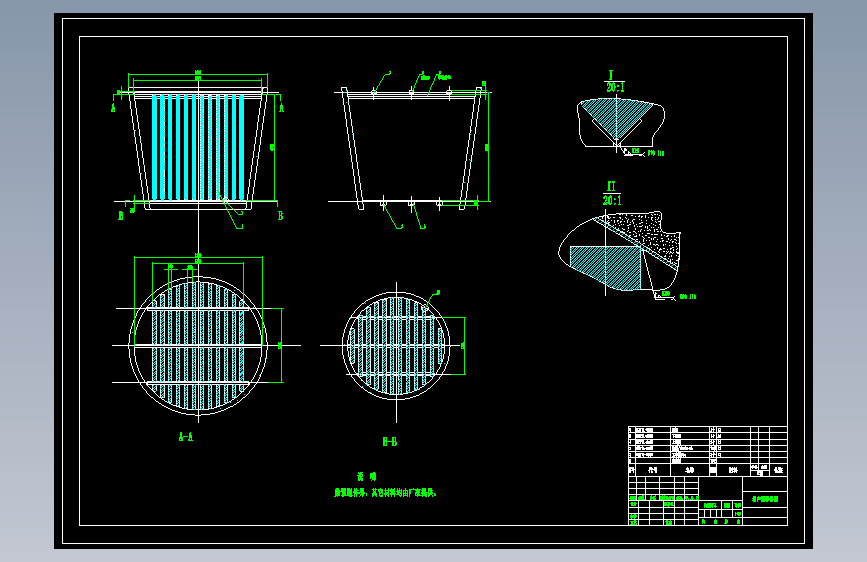
Task: Pick the B-B circular grid section view
Action: pos(396,346)
